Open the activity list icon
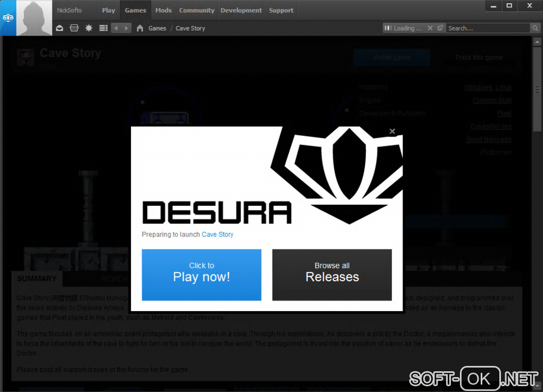 (x=103, y=28)
